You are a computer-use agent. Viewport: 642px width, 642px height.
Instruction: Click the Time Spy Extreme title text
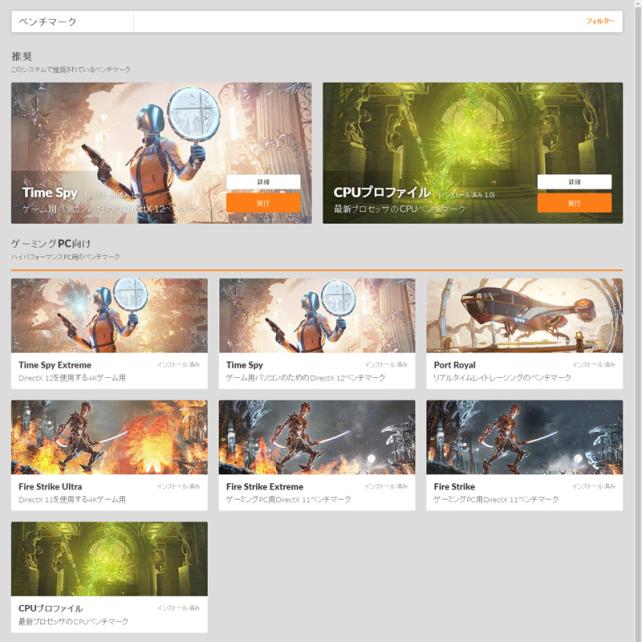tap(55, 365)
